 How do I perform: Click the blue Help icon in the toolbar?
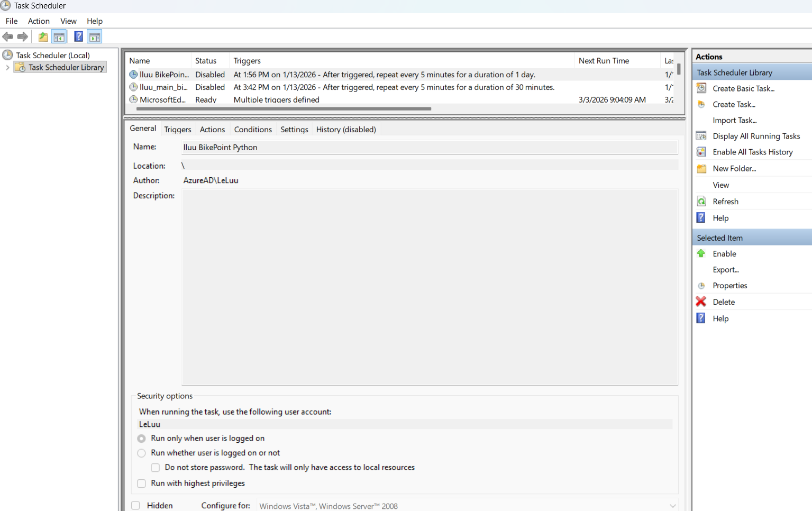pos(78,36)
